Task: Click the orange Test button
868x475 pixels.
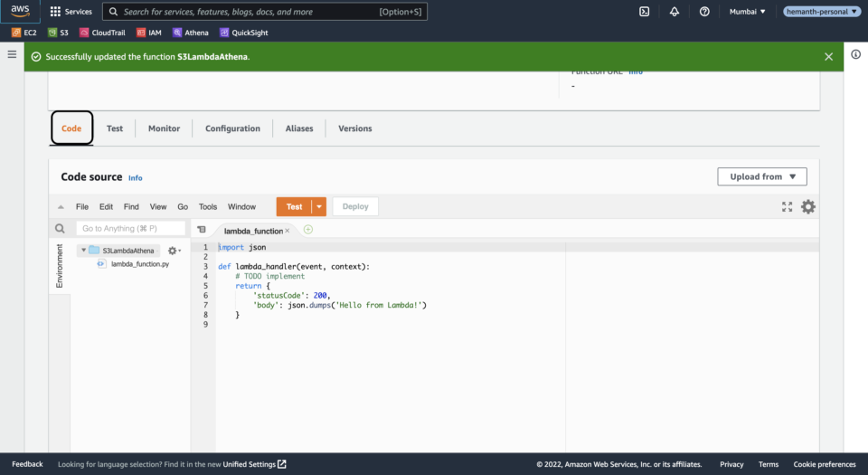Action: point(294,206)
